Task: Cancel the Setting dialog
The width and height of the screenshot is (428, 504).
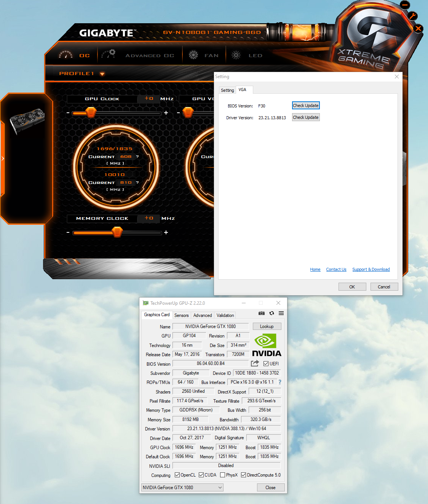Action: [384, 287]
